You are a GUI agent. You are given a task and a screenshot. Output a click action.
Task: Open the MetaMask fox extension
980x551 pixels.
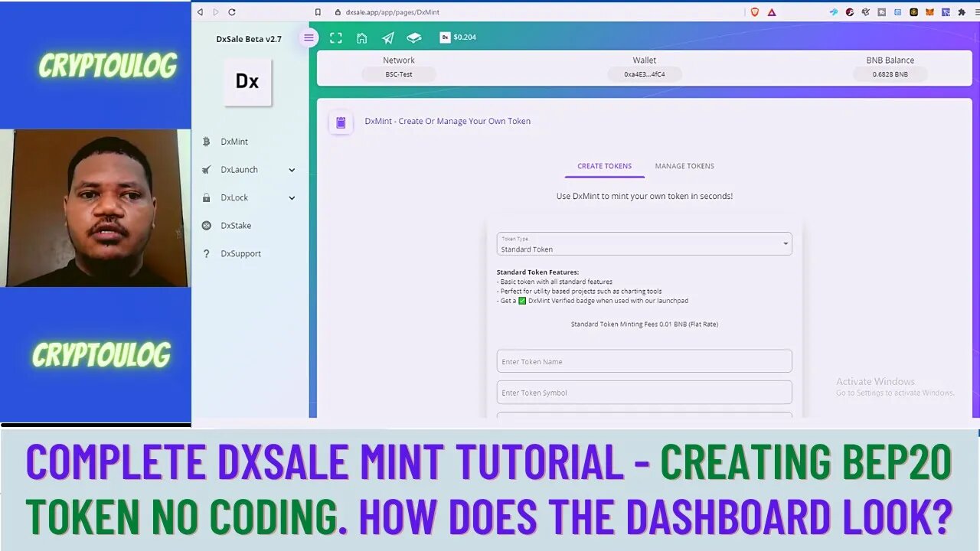point(929,12)
